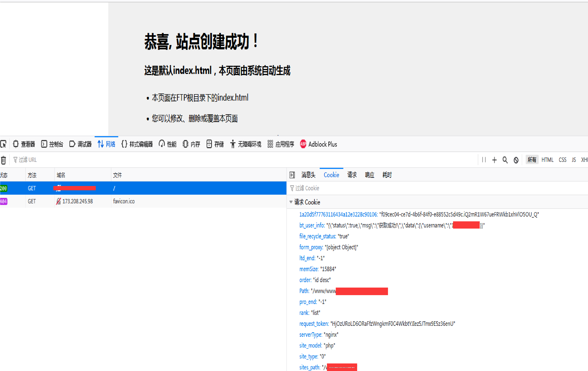Sort by 状态 status column header

click(x=13, y=175)
